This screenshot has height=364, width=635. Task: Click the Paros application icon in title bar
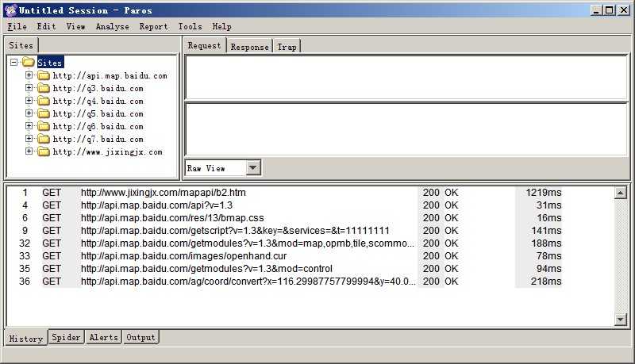point(11,10)
